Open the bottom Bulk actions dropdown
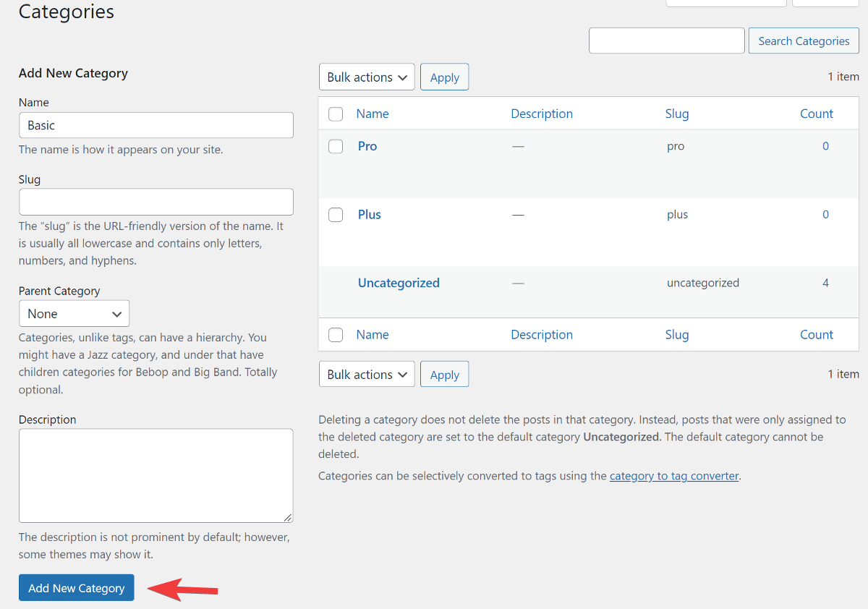 click(x=367, y=375)
